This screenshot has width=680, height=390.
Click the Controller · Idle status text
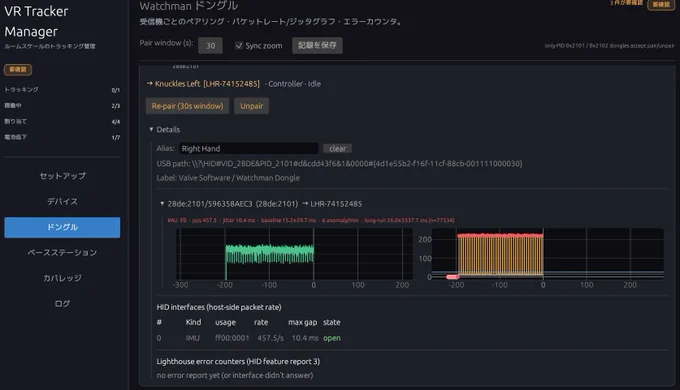294,84
